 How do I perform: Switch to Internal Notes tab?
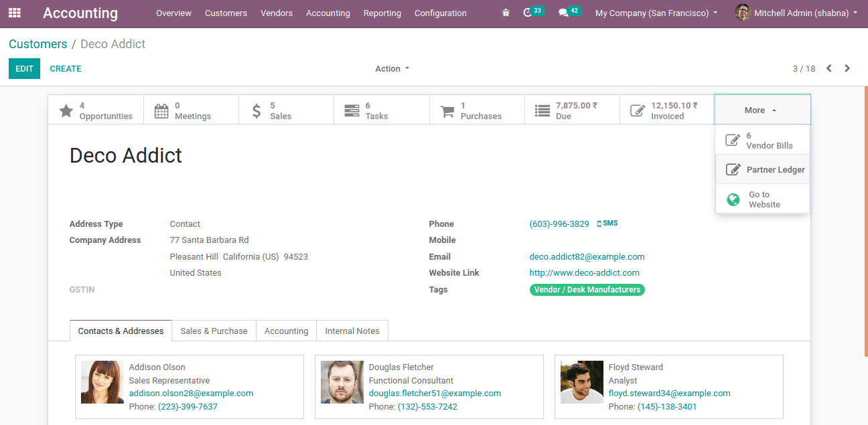pyautogui.click(x=352, y=331)
